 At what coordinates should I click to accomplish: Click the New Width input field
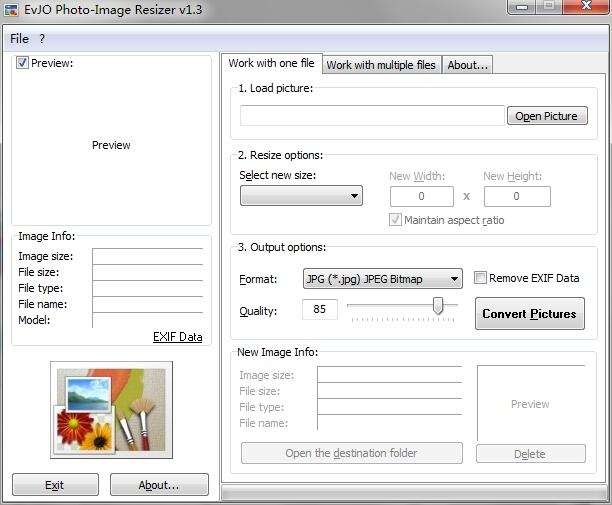point(422,196)
